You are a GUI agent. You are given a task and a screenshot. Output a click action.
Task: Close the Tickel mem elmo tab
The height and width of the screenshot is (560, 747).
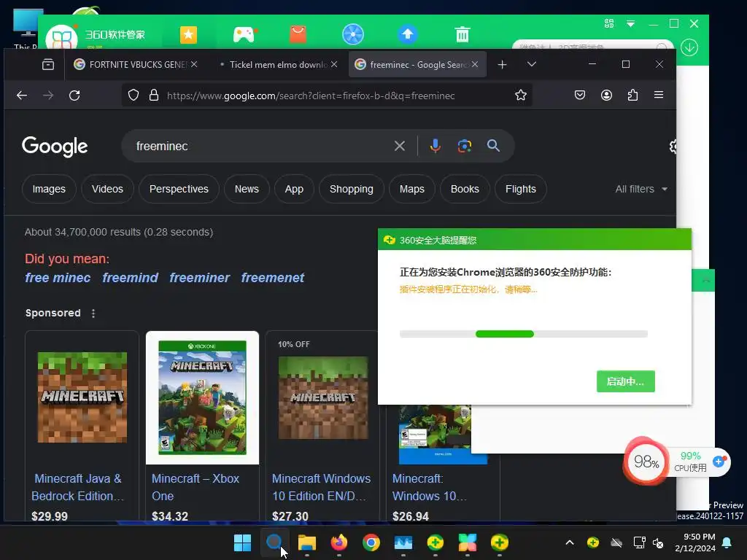pyautogui.click(x=334, y=64)
